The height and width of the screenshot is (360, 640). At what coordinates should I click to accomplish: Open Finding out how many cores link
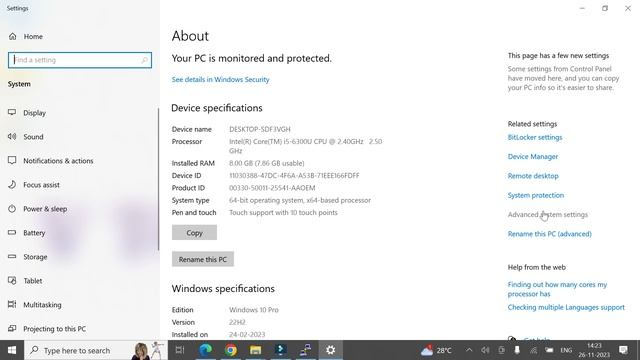(x=557, y=289)
